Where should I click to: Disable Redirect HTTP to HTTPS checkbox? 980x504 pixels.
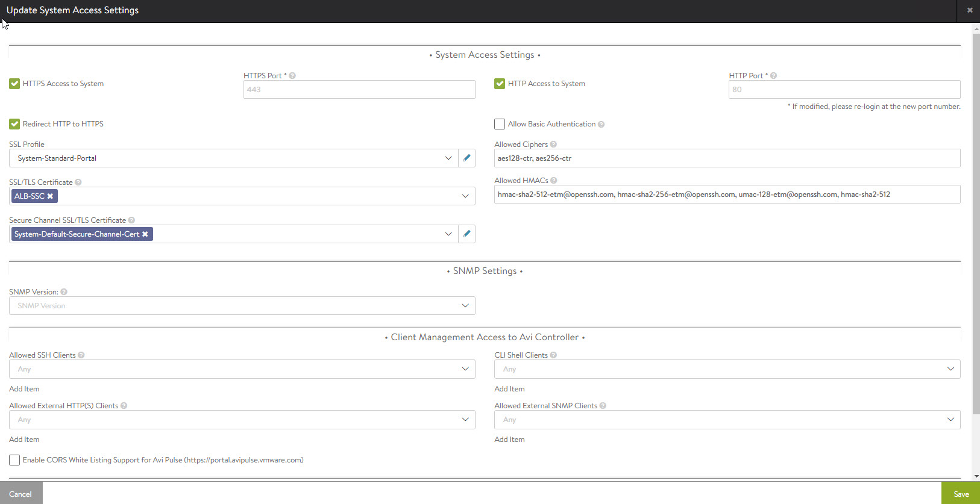(x=14, y=124)
